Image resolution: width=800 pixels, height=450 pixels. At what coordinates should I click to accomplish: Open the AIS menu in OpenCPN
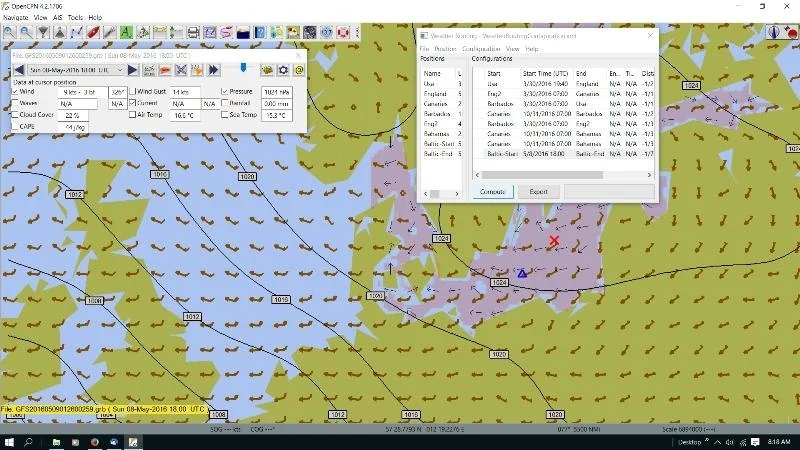point(58,17)
